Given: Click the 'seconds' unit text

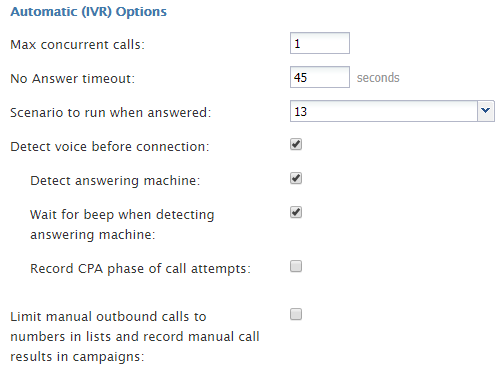Looking at the screenshot, I should 378,78.
